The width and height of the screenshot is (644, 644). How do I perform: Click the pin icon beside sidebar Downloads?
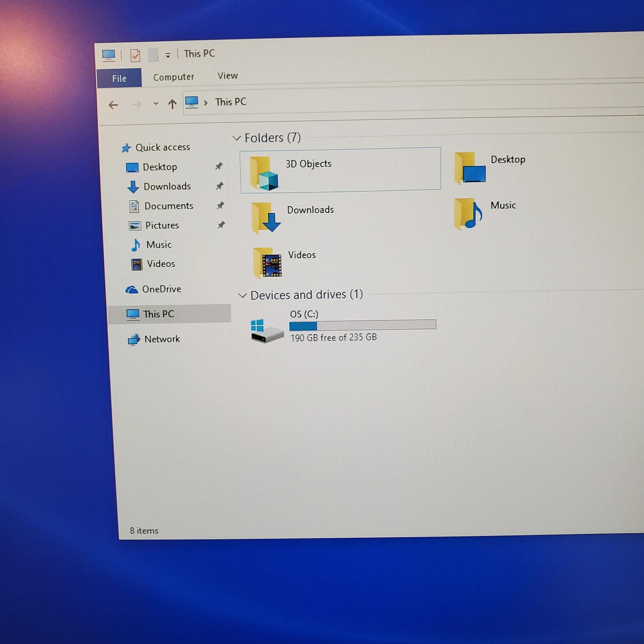pyautogui.click(x=220, y=186)
